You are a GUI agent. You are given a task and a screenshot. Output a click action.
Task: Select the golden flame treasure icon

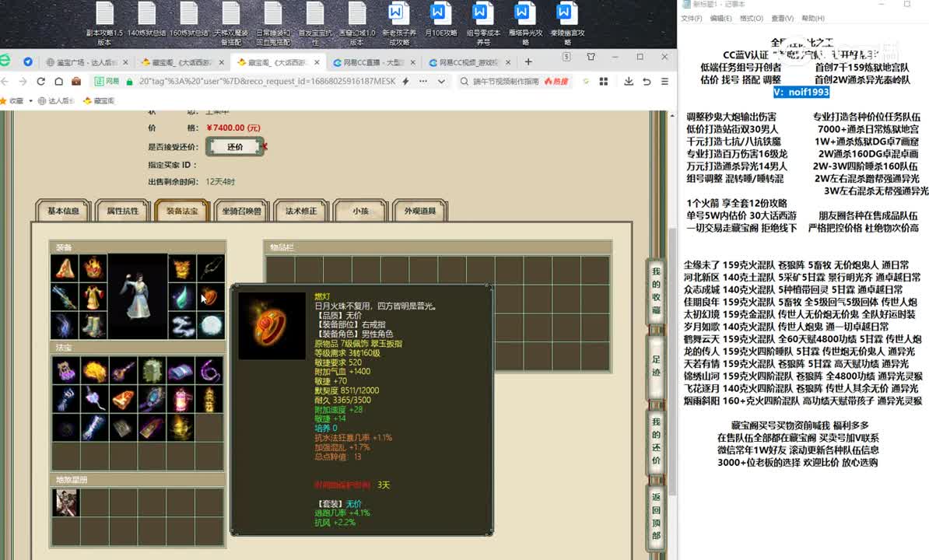pos(93,370)
